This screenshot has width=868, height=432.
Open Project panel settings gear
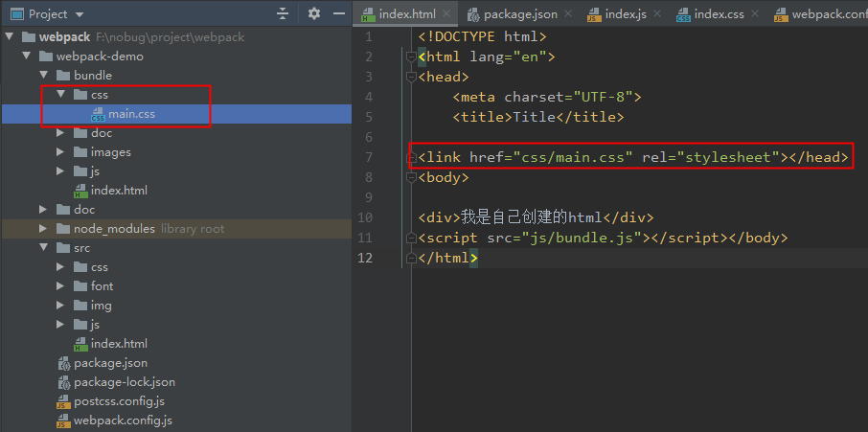pos(314,13)
